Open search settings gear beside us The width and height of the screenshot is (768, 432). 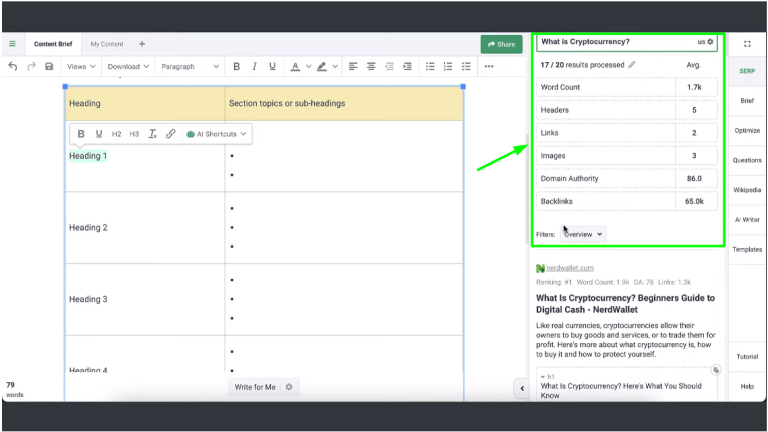(710, 42)
